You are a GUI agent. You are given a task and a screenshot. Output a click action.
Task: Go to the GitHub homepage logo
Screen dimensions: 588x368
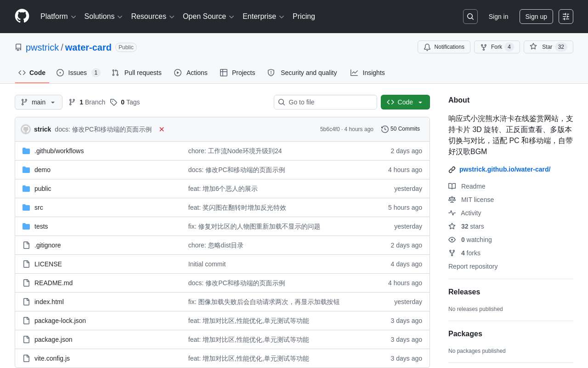click(22, 16)
